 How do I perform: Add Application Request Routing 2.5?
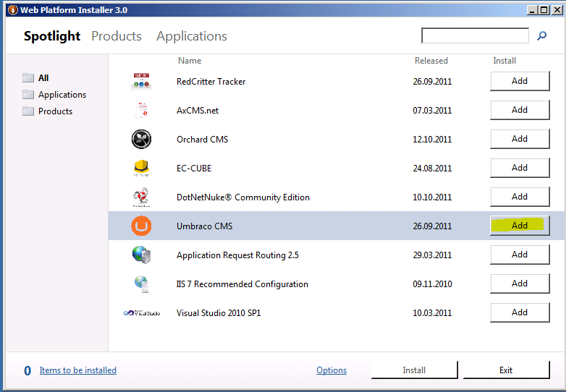coord(520,255)
